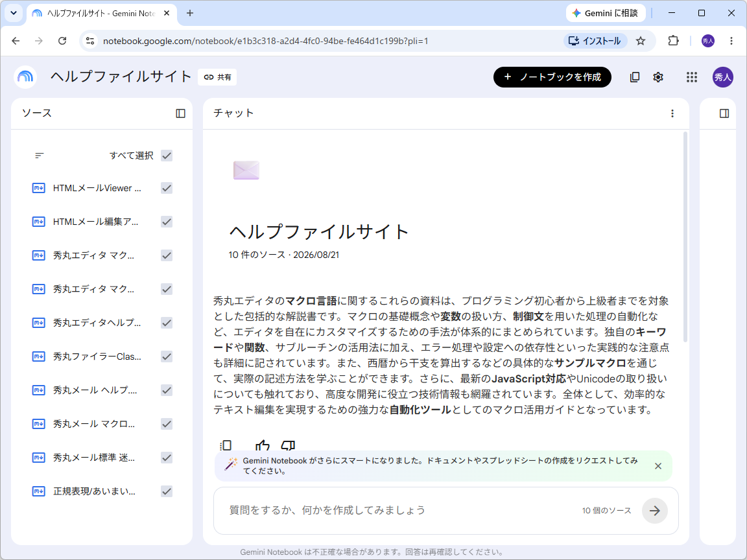The image size is (747, 560).
Task: Click the sources filter sort icon
Action: coord(40,156)
